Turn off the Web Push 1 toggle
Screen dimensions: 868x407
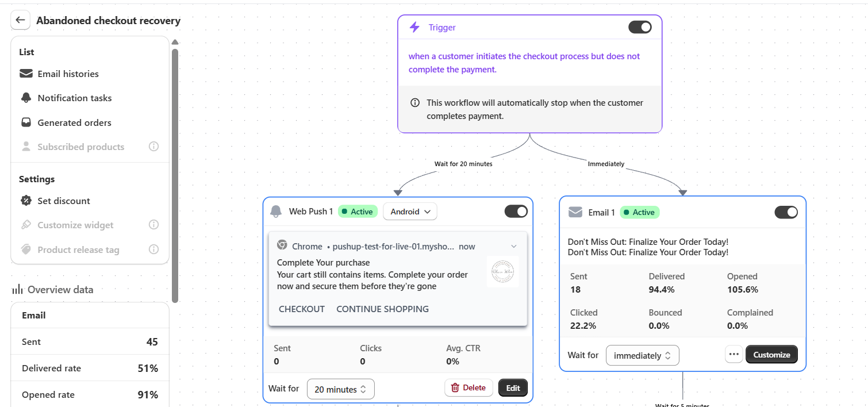516,212
